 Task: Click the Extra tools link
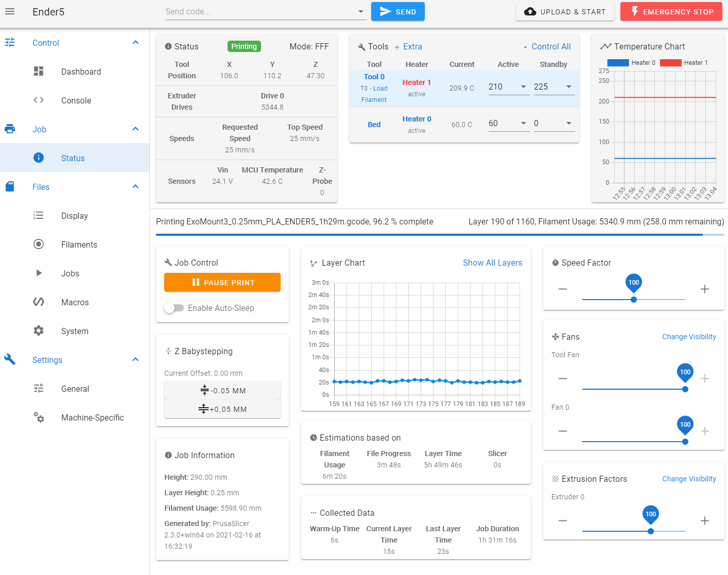(412, 47)
